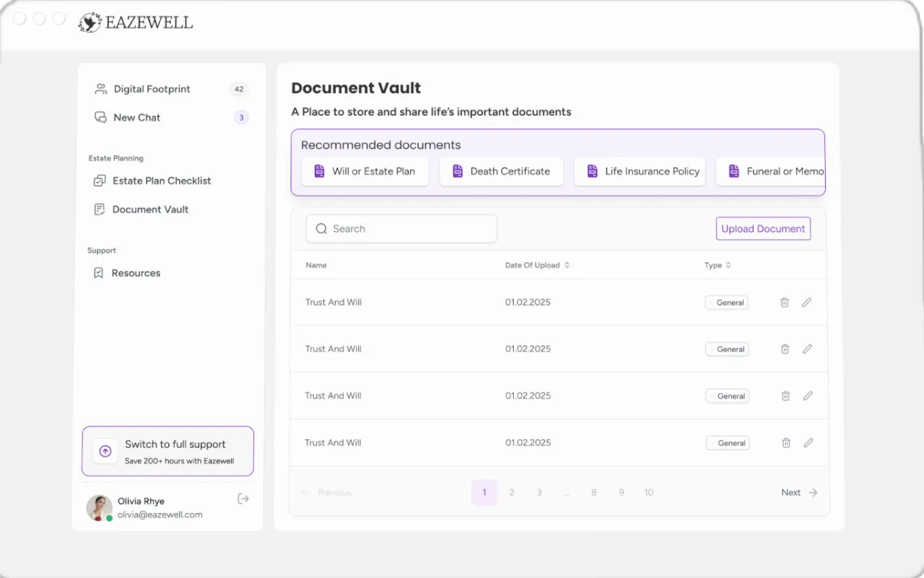Click the Upload Document button

763,229
